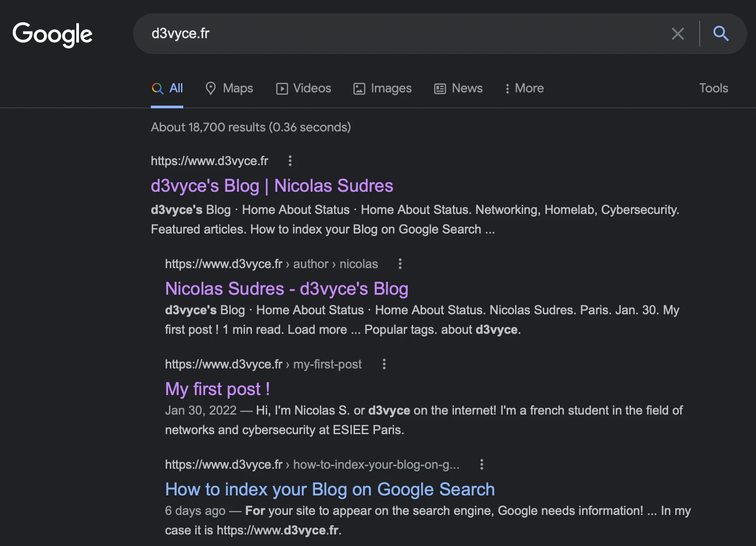Open the My first post ! article
The image size is (756, 546).
point(217,389)
